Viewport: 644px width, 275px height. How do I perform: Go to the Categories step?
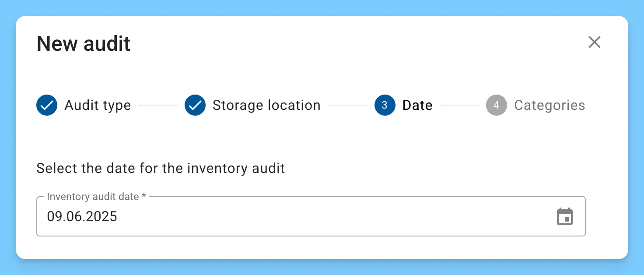549,105
